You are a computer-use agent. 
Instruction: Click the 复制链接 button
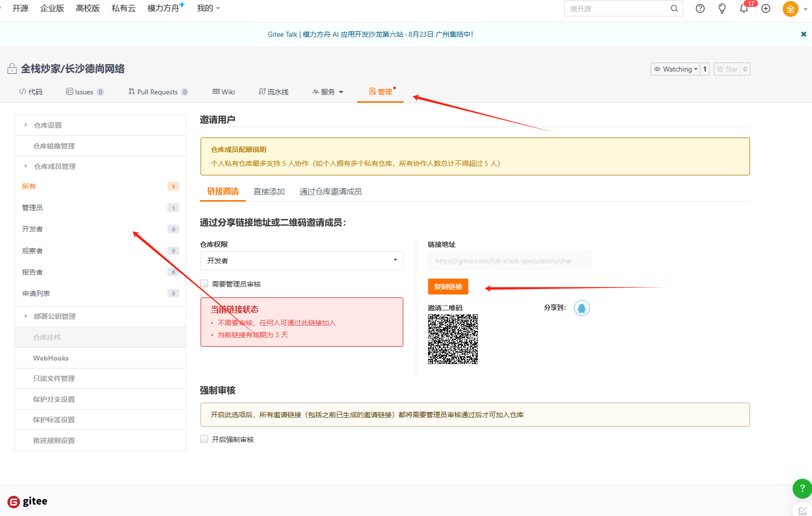pyautogui.click(x=448, y=287)
